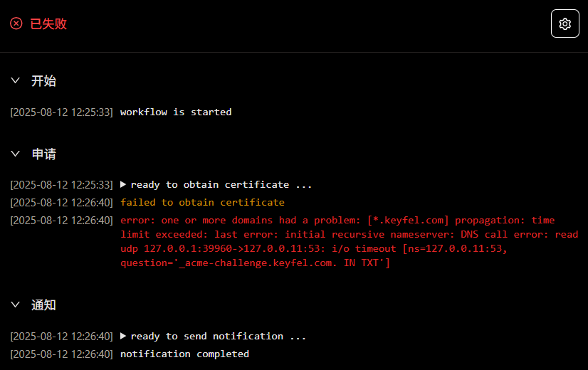Click 'failed to obtain certificate' warning line
This screenshot has height=370, width=588.
point(202,202)
